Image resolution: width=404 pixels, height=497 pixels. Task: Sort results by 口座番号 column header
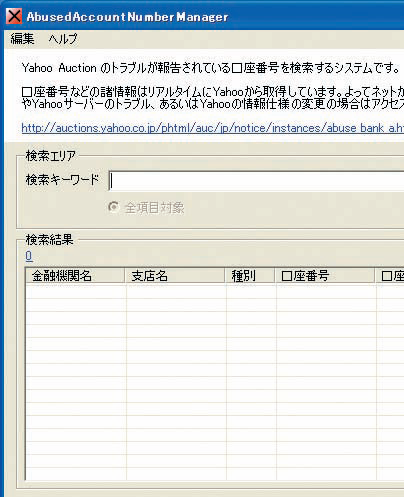(325, 276)
